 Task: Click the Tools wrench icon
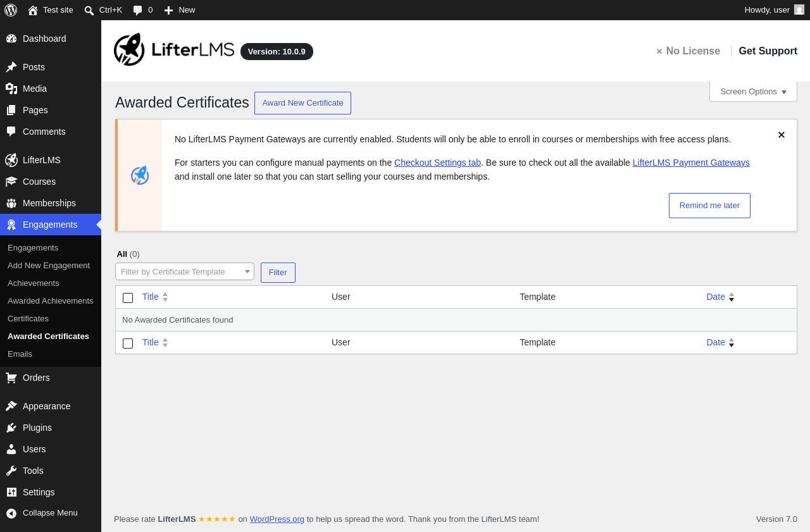click(11, 471)
